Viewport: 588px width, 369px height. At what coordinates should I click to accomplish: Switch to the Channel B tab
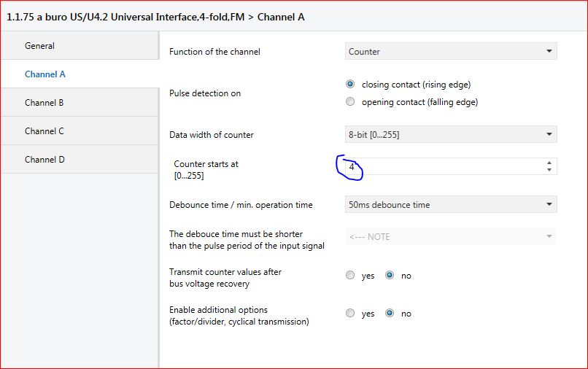[45, 103]
